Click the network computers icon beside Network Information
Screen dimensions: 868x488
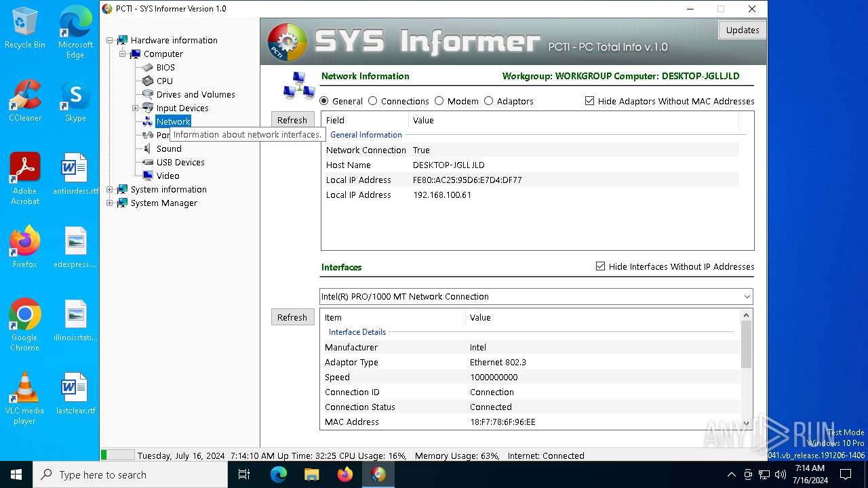pyautogui.click(x=298, y=85)
